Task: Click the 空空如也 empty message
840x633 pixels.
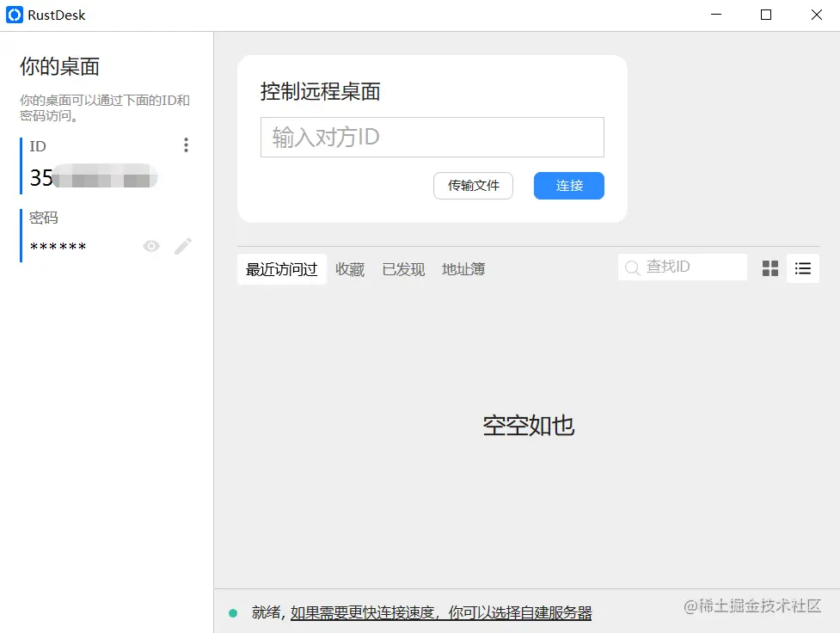Action: point(528,426)
